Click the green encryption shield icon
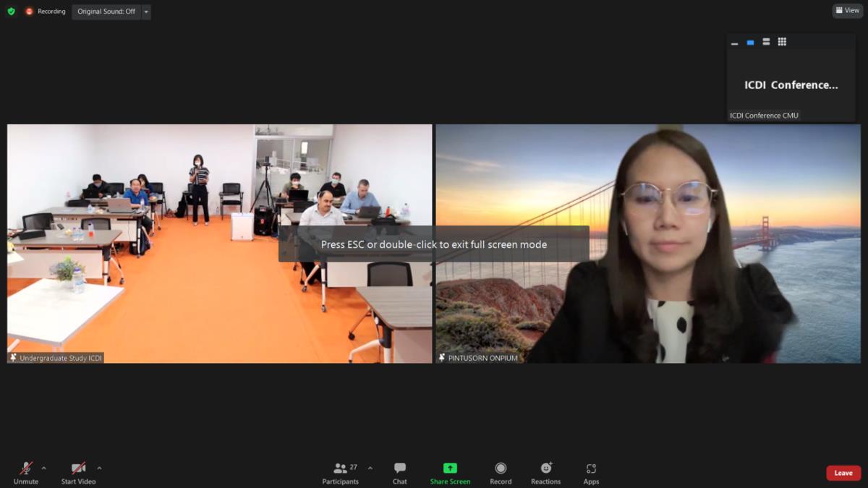Viewport: 868px width, 488px height. tap(11, 12)
